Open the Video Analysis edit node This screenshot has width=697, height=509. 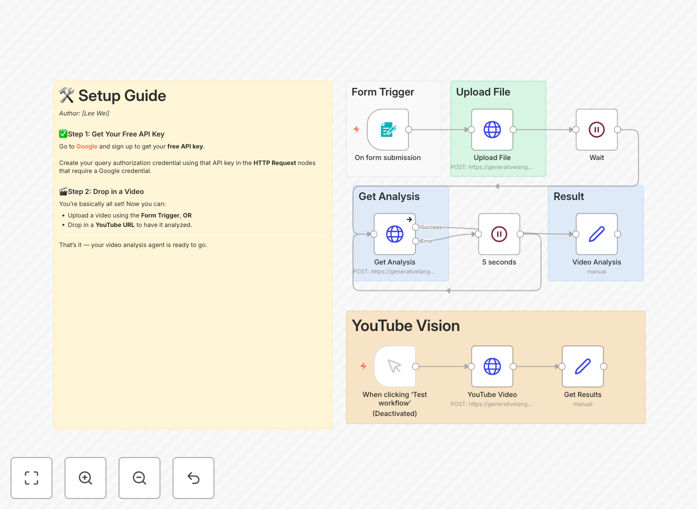pyautogui.click(x=597, y=234)
